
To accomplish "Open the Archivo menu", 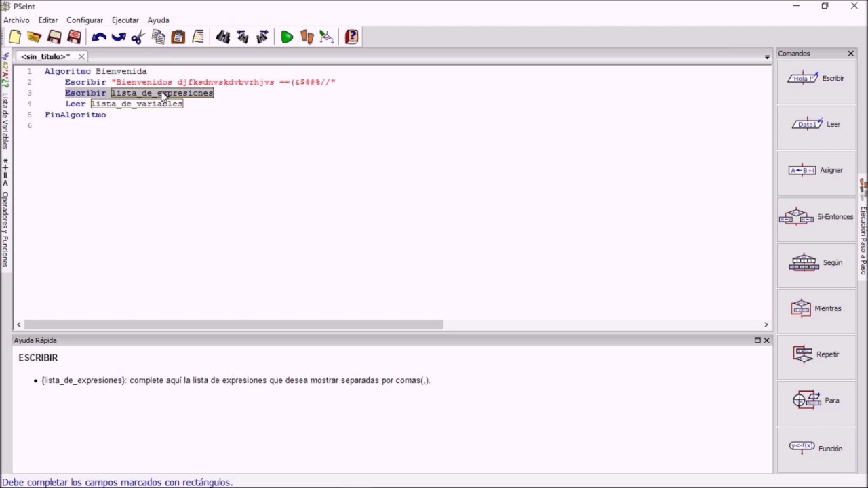I will pyautogui.click(x=16, y=20).
